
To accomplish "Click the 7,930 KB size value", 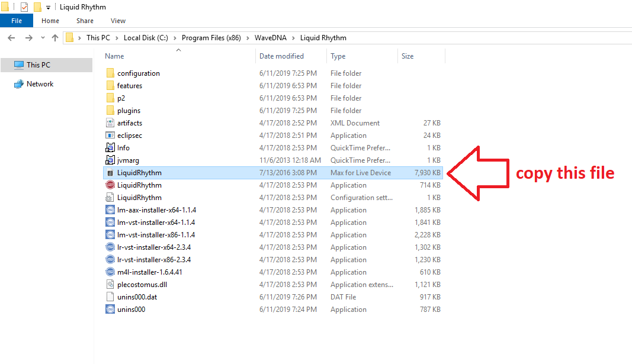I will coord(427,173).
